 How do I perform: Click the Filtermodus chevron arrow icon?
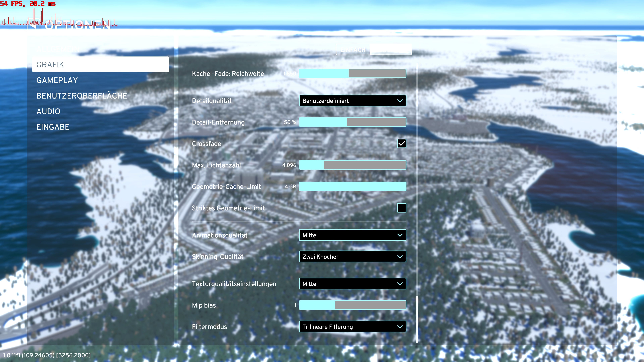(400, 326)
